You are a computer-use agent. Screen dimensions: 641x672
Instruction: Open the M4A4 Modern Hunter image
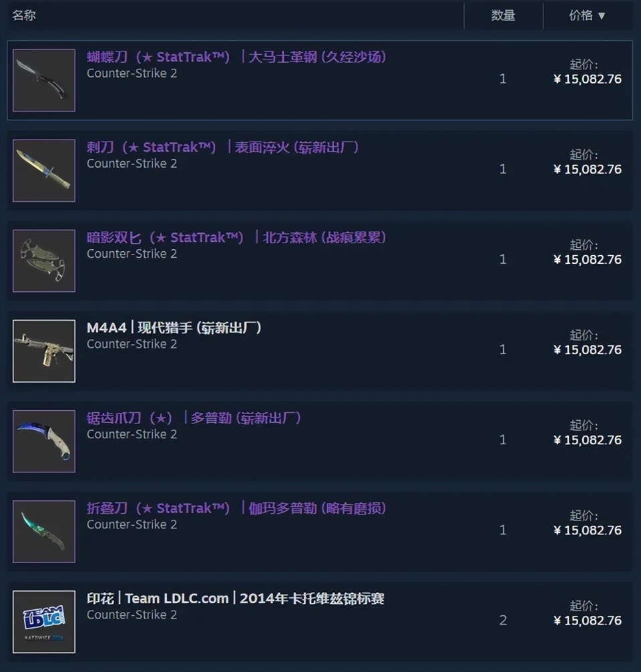pyautogui.click(x=44, y=351)
